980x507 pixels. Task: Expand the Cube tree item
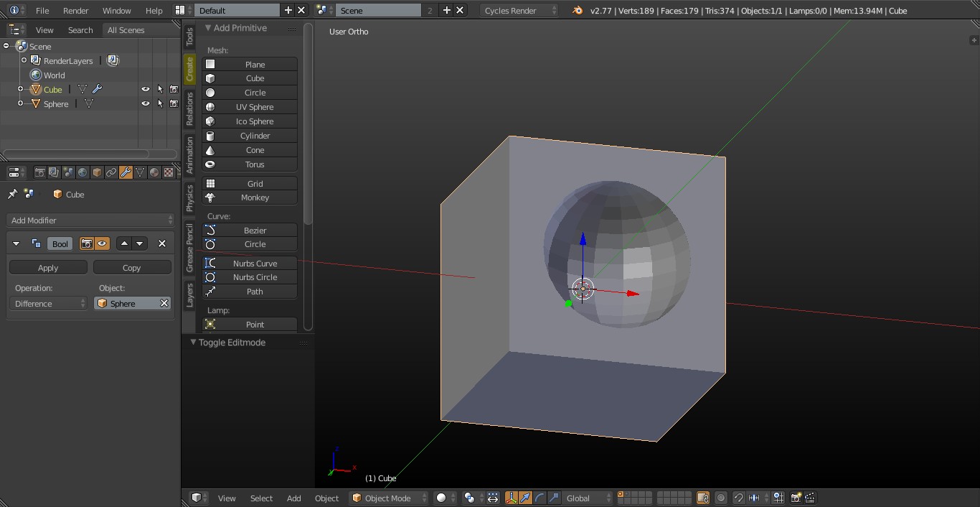coord(21,89)
